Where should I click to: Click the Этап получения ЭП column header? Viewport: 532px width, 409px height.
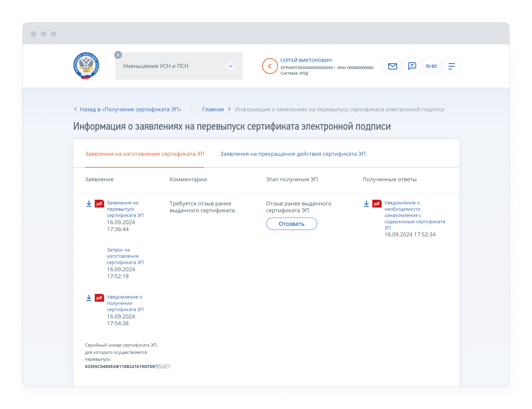click(292, 179)
